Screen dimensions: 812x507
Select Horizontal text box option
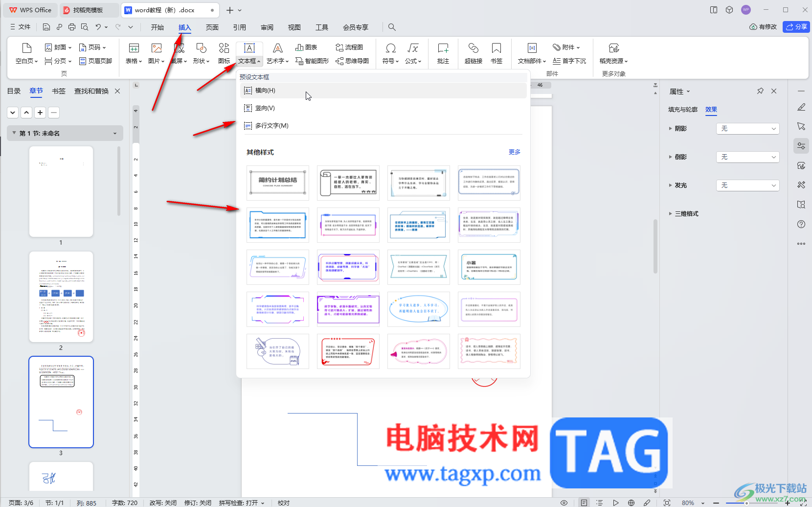point(384,91)
